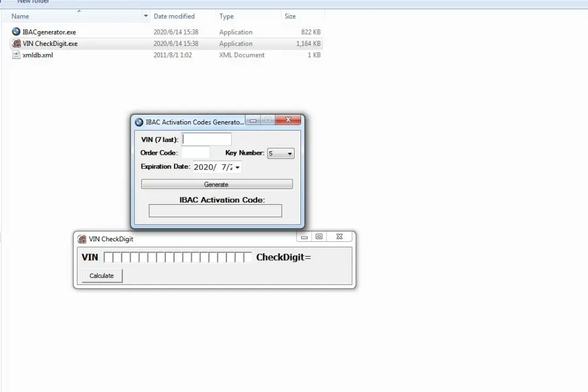The height and width of the screenshot is (392, 588).
Task: Click into the Order Code field
Action: click(195, 153)
